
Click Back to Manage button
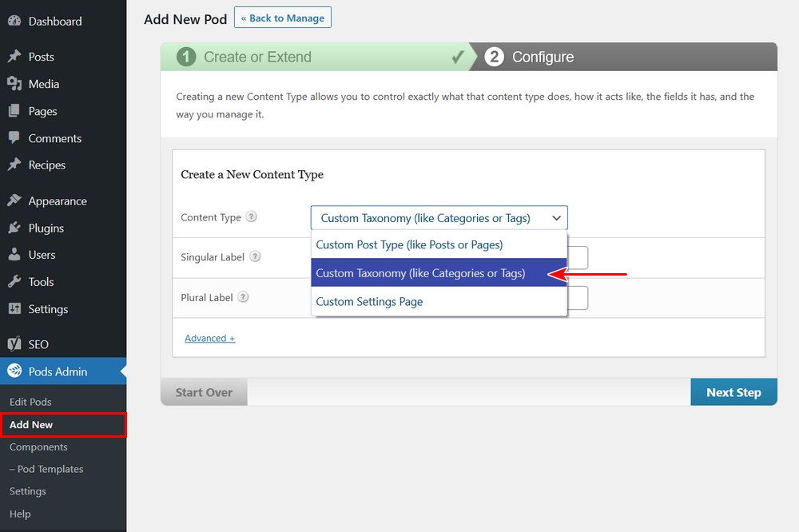[x=283, y=18]
